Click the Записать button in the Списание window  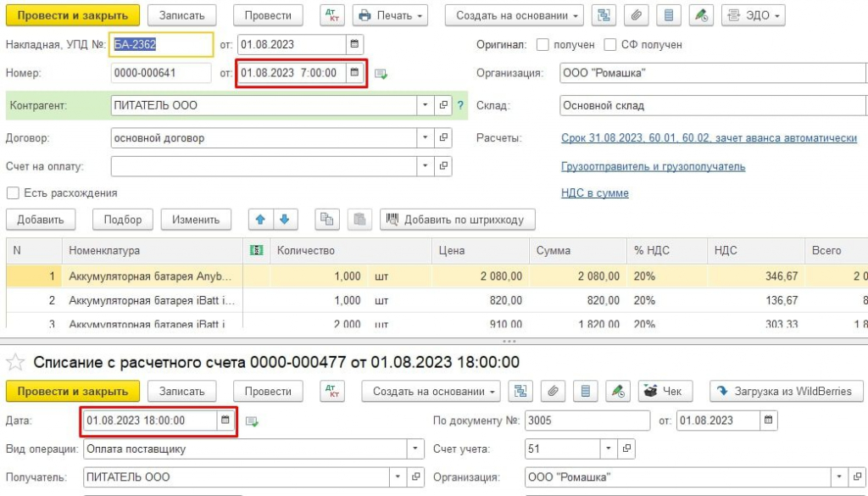(181, 391)
